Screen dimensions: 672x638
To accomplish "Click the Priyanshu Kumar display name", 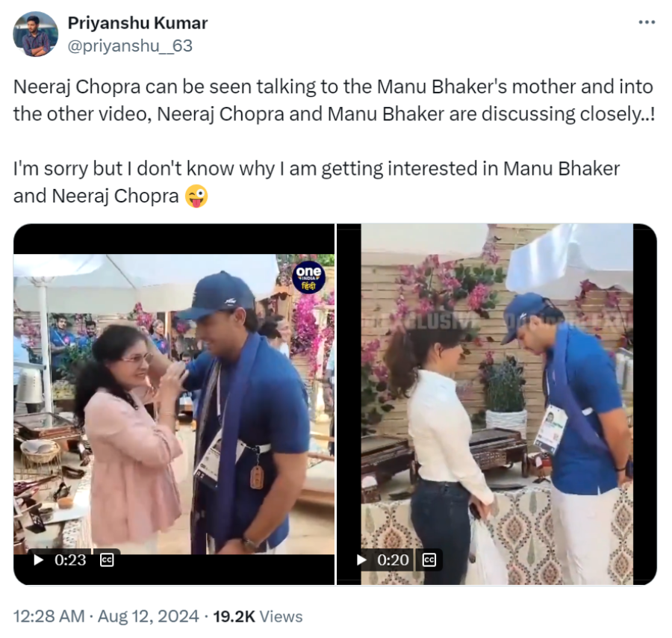I will (137, 23).
